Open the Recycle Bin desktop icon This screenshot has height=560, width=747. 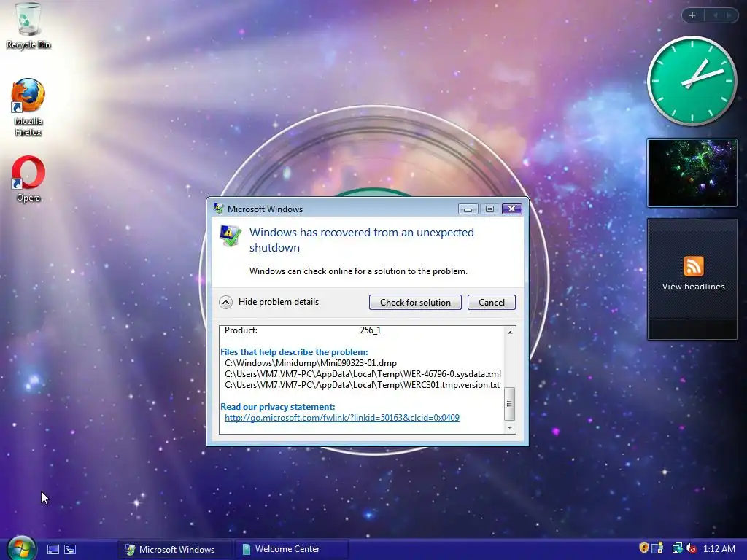[x=28, y=26]
